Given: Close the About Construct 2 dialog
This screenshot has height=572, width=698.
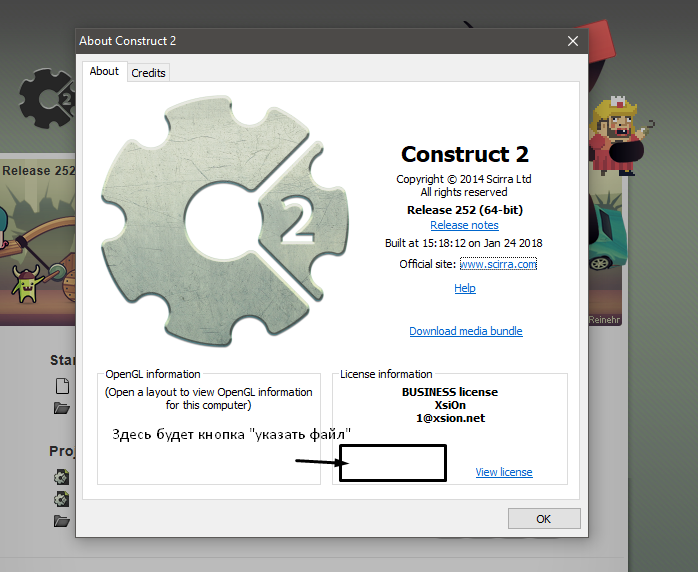Looking at the screenshot, I should pos(573,41).
